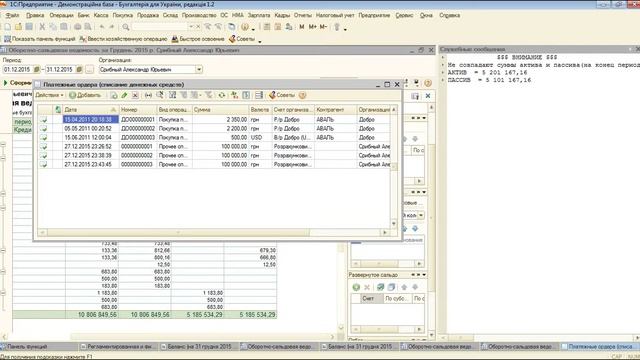Open the end date calendar picker for 31.12.2015

pyautogui.click(x=79, y=69)
